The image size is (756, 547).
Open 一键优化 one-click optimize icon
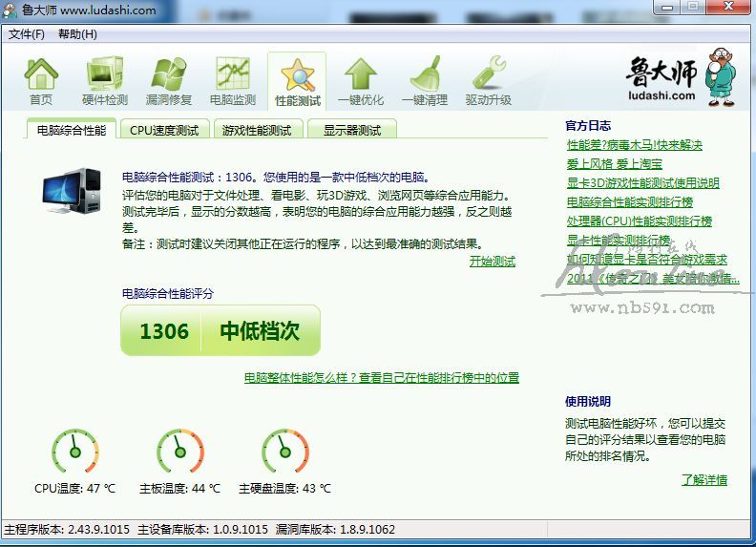361,81
